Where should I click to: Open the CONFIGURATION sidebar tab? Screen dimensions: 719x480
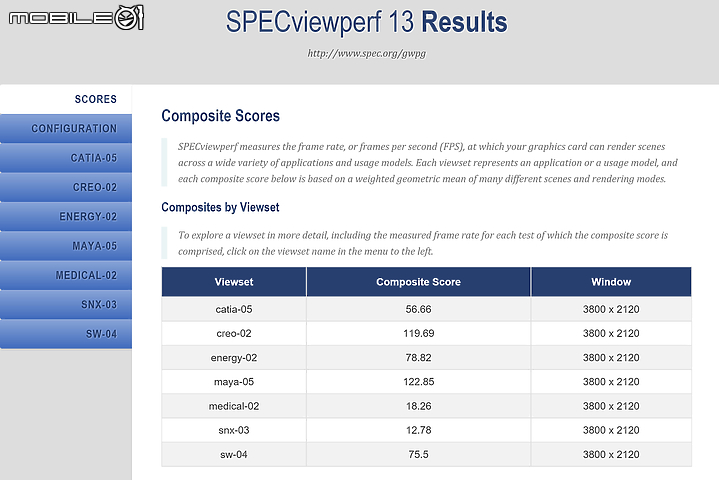tap(66, 128)
